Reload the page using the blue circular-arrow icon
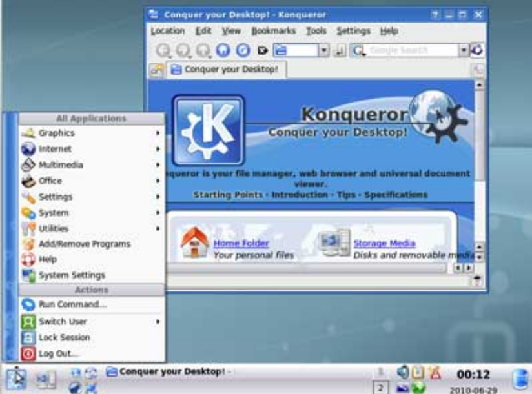Screen dimensions: 532x394 [243, 50]
